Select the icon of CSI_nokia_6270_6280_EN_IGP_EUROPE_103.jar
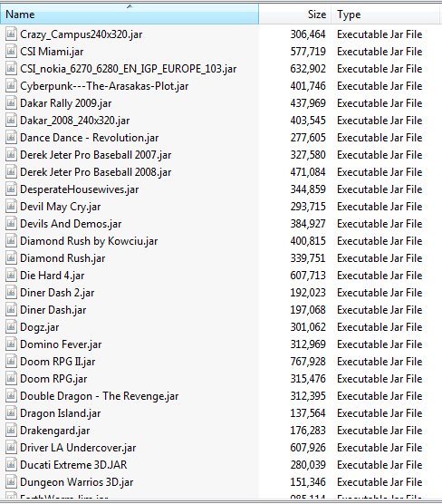 [x=11, y=69]
